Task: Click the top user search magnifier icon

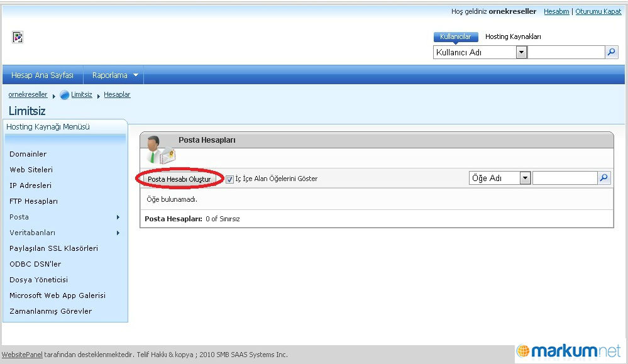Action: tap(611, 52)
